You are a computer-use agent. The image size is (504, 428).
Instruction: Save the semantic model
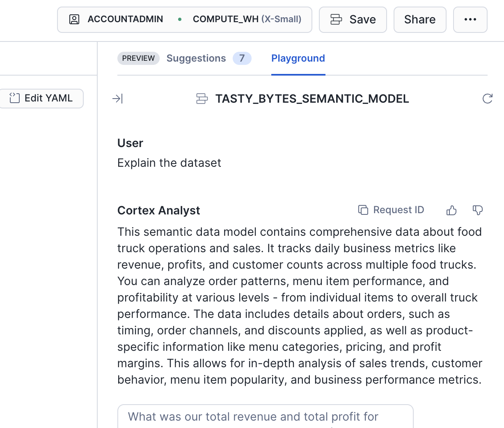[x=353, y=19]
